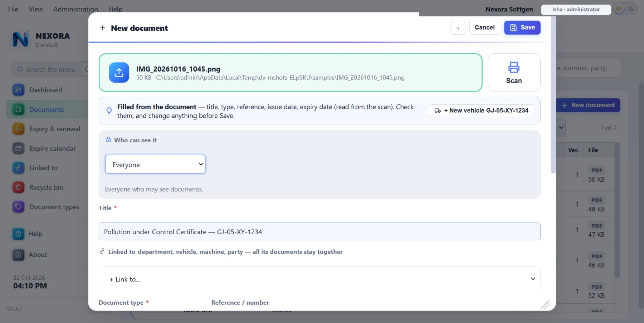Click the Scan printer button
The height and width of the screenshot is (323, 644).
click(514, 73)
